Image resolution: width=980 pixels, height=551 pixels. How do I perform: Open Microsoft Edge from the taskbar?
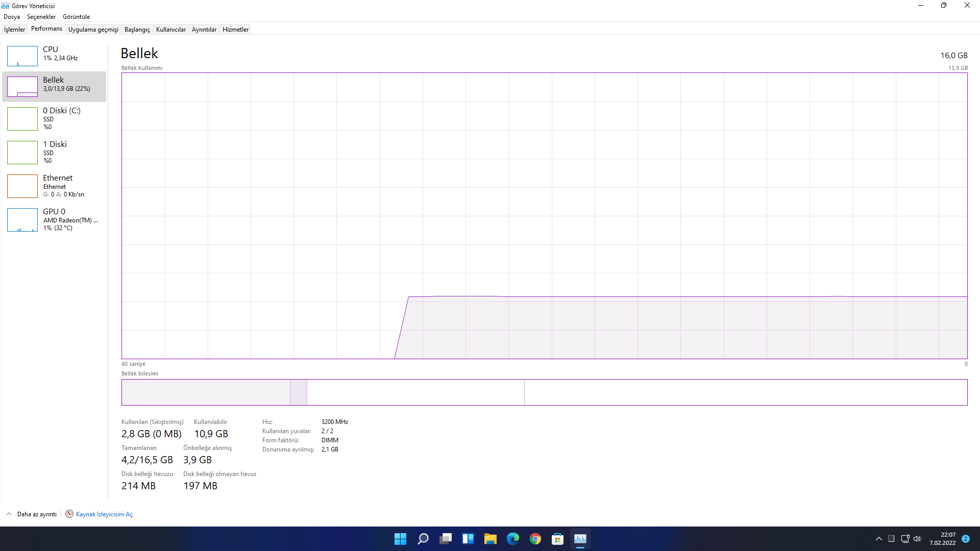(512, 539)
